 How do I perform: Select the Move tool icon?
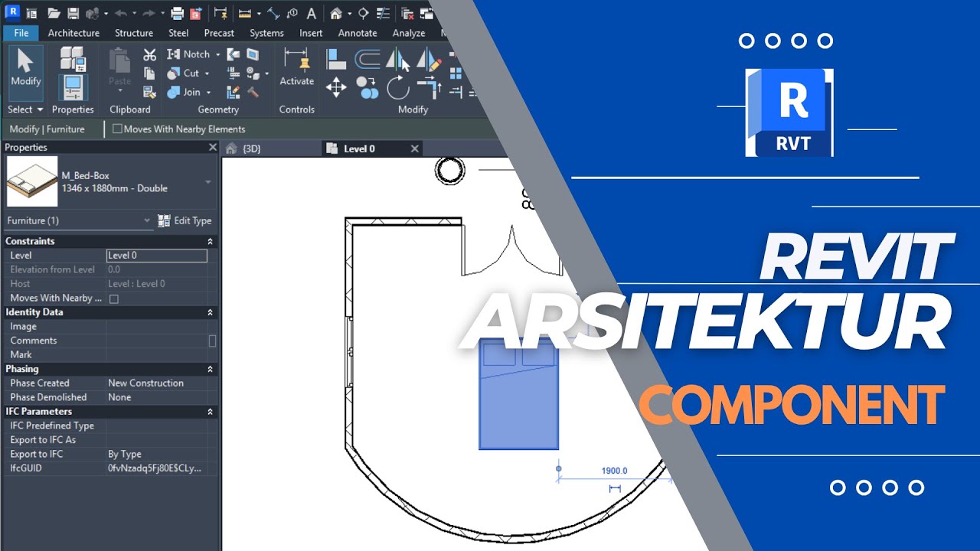click(x=336, y=87)
